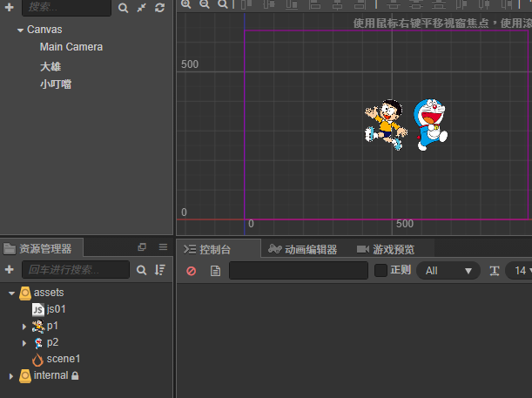Enable the 正则 regex checkbox
Image resolution: width=532 pixels, height=398 pixels.
[380, 271]
